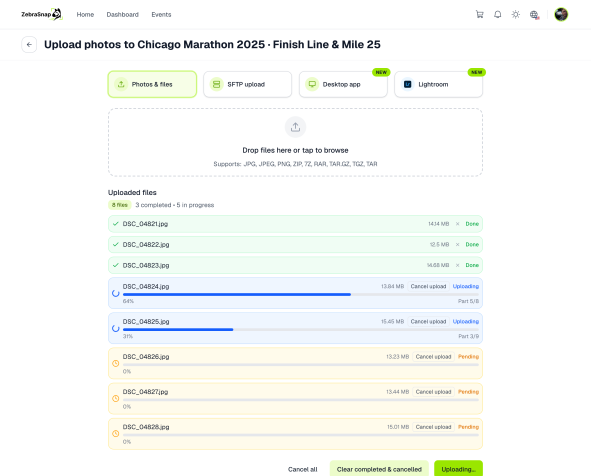Remove DSC_04821.jpg with X icon
The height and width of the screenshot is (476, 591).
pos(458,224)
